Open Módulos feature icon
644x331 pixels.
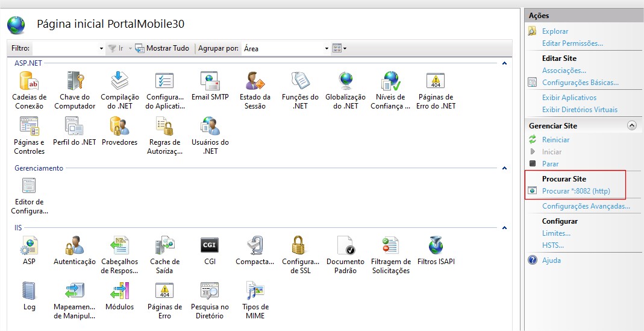(119, 296)
